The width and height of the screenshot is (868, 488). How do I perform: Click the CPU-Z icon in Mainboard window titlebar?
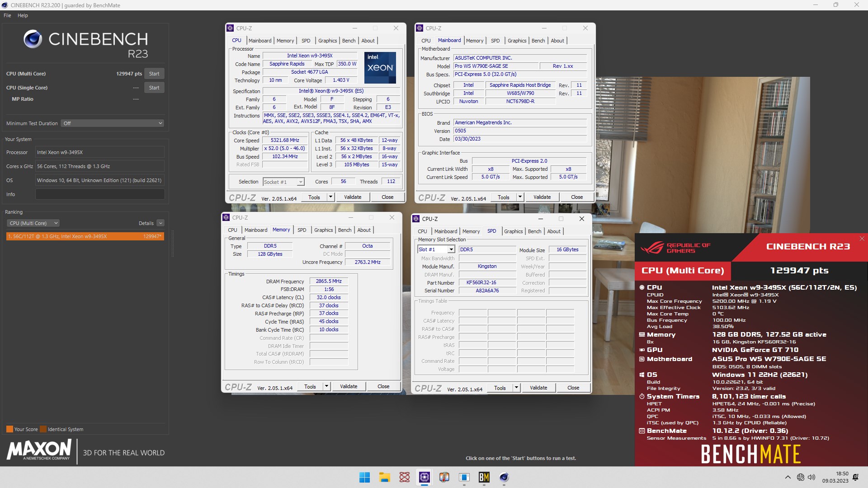420,28
